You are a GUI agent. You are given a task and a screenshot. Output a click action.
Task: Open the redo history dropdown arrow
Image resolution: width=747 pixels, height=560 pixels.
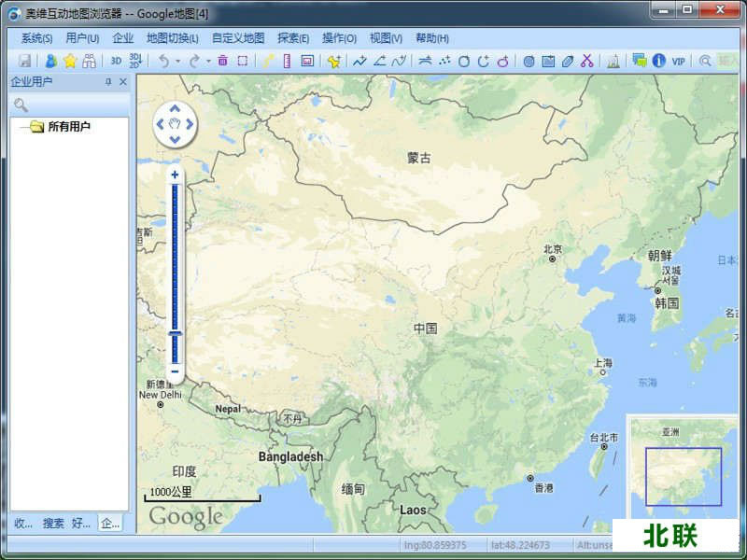tap(207, 62)
